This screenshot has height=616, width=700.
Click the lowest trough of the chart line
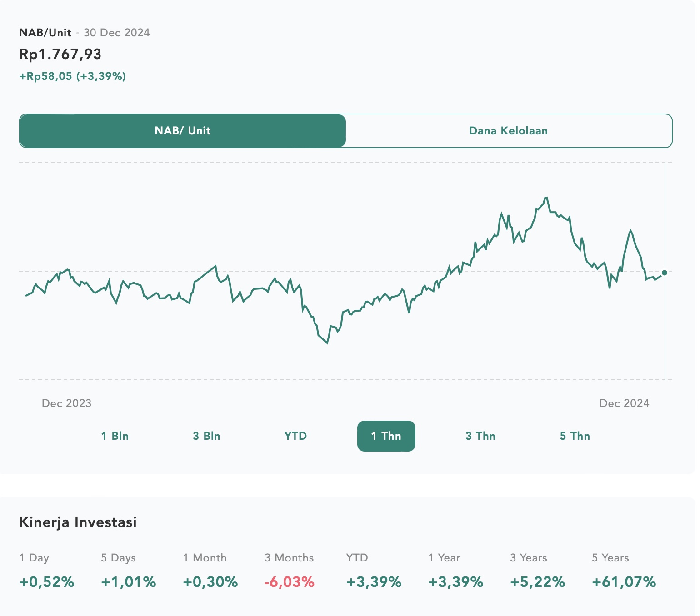pos(327,343)
